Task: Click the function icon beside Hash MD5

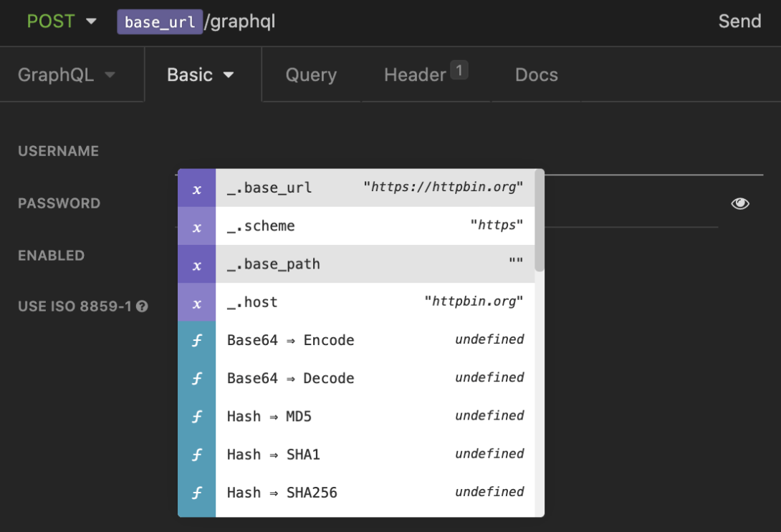Action: coord(196,416)
